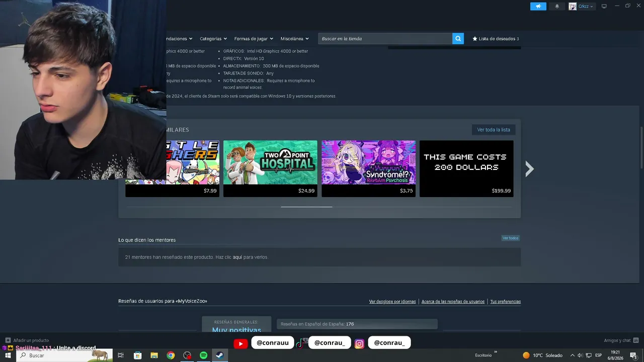Open the Two Point Hospital game card

[x=270, y=168]
